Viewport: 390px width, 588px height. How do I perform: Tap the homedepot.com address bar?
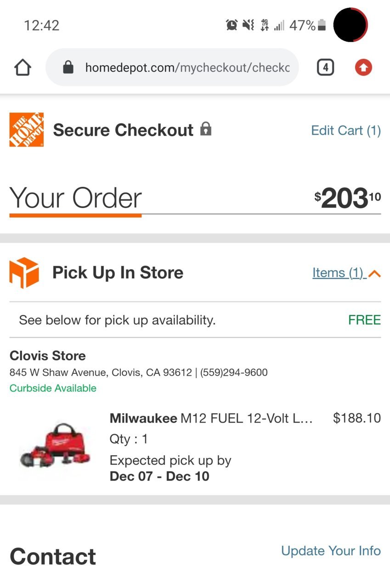point(172,68)
